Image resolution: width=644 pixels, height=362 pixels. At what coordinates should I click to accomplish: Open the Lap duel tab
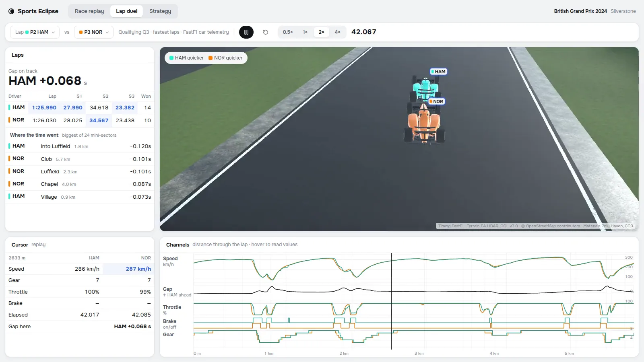pyautogui.click(x=127, y=11)
